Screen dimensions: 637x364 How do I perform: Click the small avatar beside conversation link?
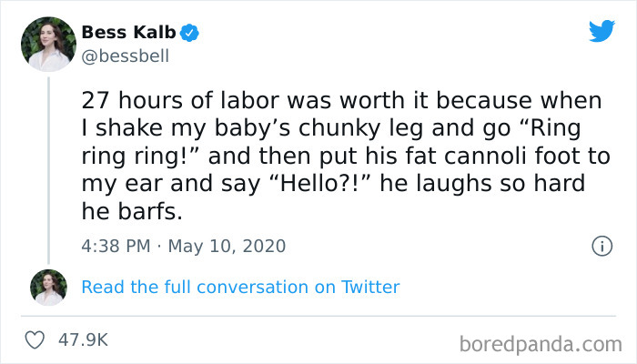pos(48,287)
